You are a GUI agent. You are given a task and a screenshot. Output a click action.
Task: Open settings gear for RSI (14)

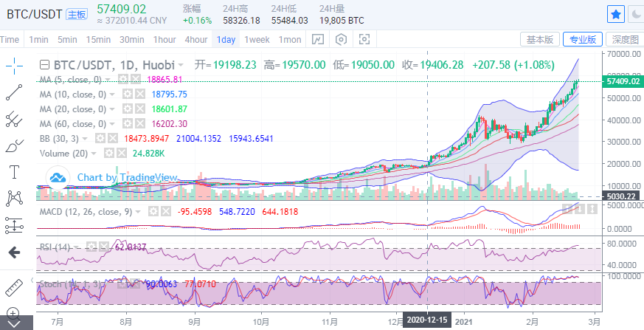[x=91, y=247]
